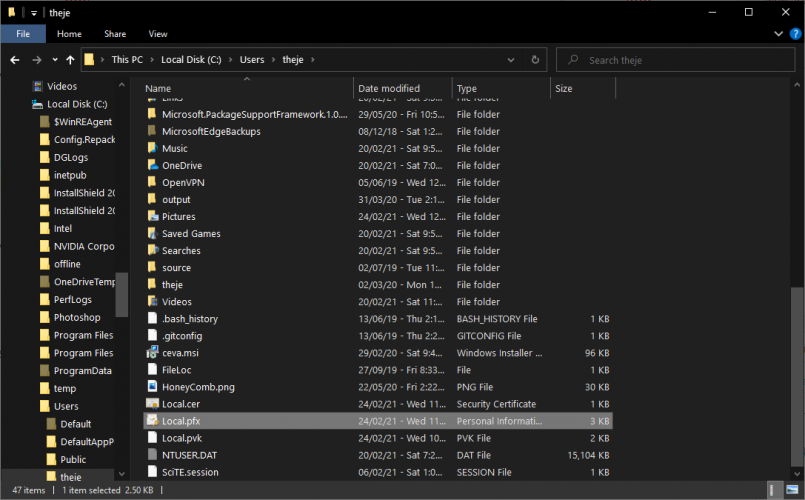Viewport: 805px width, 500px height.
Task: Open Help with the question mark icon
Action: point(791,34)
